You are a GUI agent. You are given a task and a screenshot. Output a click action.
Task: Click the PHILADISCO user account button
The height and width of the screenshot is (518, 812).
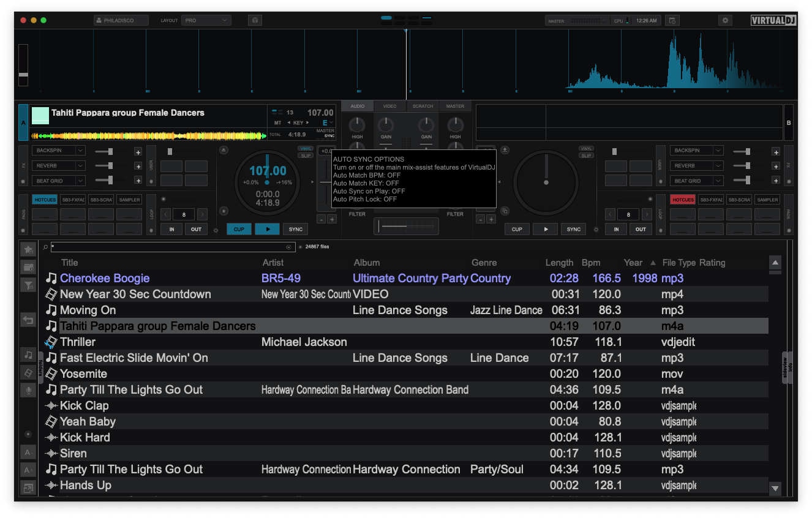tap(121, 20)
